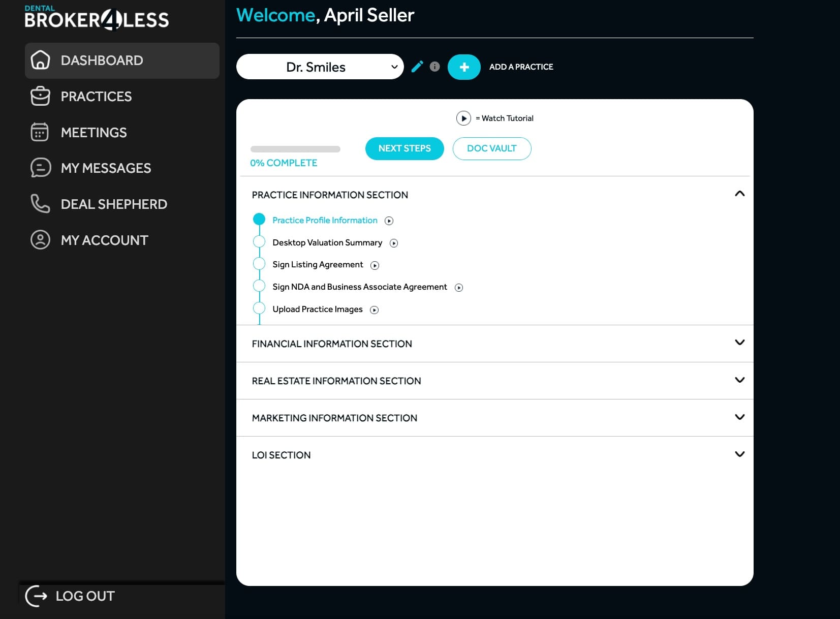Viewport: 840px width, 619px height.
Task: Play the Sign Listing Agreement tutorial video
Action: [x=376, y=265]
